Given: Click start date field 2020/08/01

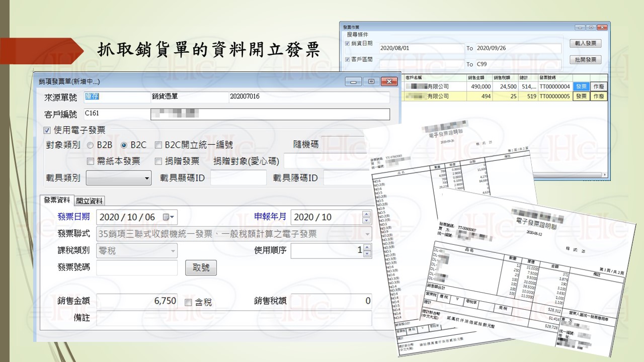Looking at the screenshot, I should [422, 48].
